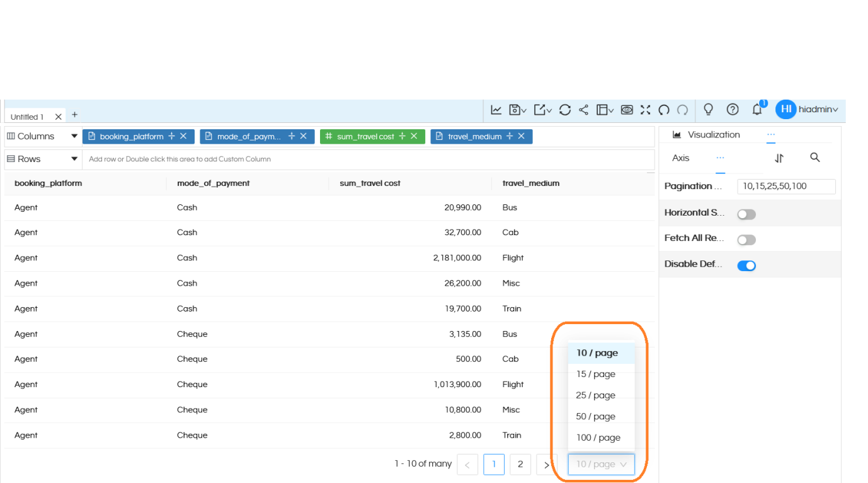This screenshot has width=868, height=483.
Task: Open the ellipsis tab beside Visualization
Action: (771, 134)
